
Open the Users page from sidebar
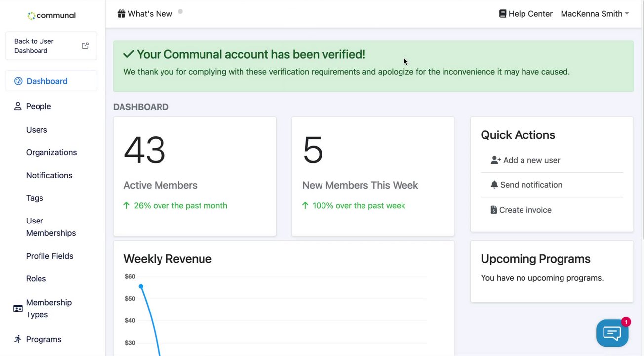click(37, 130)
